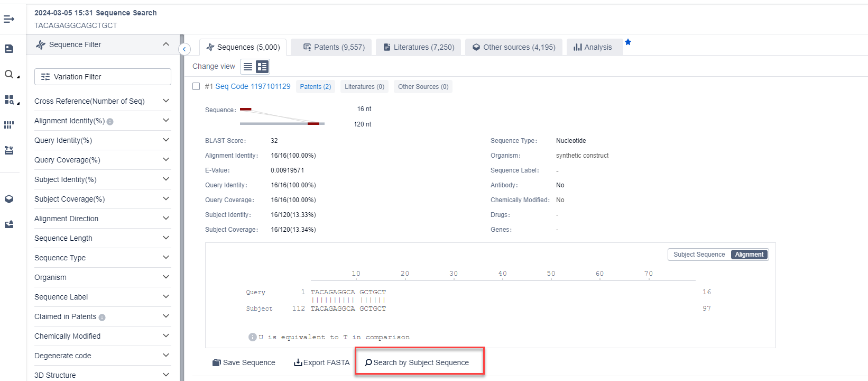Select the Alignment view toggle
The height and width of the screenshot is (381, 868).
pos(749,255)
